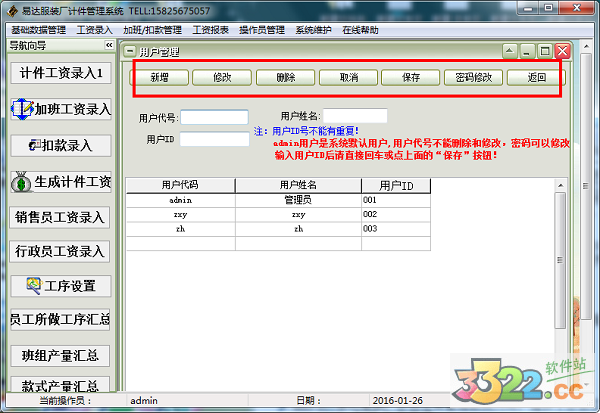600x413 pixels.
Task: Select the admin user code cell
Action: click(x=181, y=200)
